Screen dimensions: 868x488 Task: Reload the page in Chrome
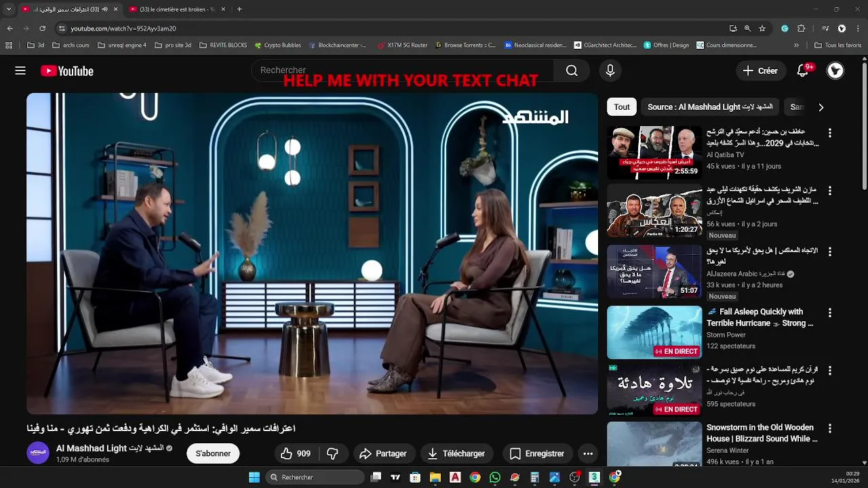click(42, 28)
